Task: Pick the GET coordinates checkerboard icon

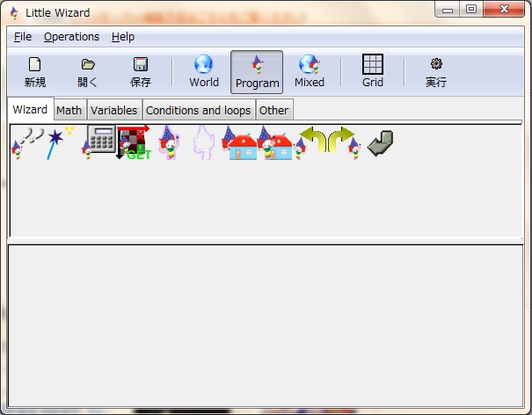Action: click(x=134, y=142)
